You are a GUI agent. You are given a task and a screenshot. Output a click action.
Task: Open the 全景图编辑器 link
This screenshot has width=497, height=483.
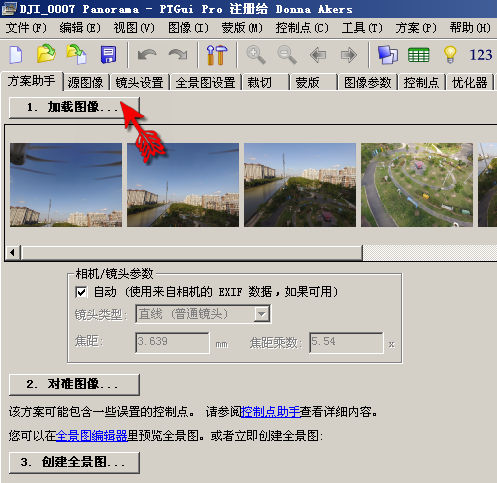click(92, 436)
